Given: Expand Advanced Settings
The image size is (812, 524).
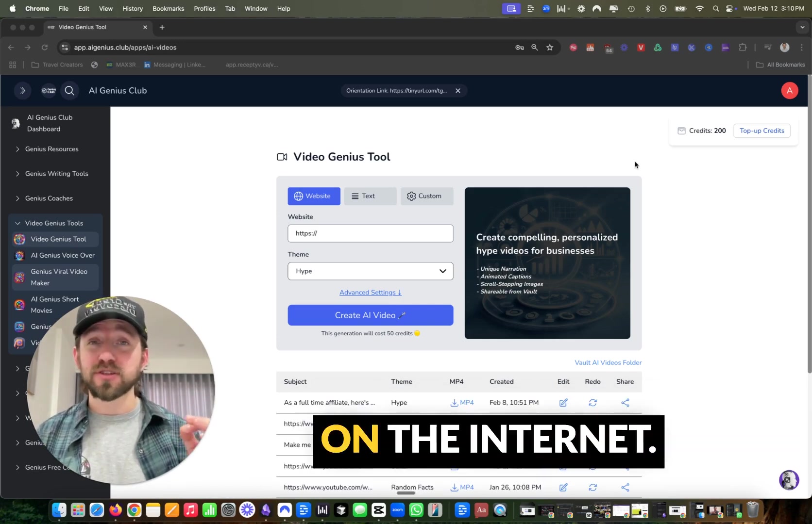Looking at the screenshot, I should click(x=371, y=293).
